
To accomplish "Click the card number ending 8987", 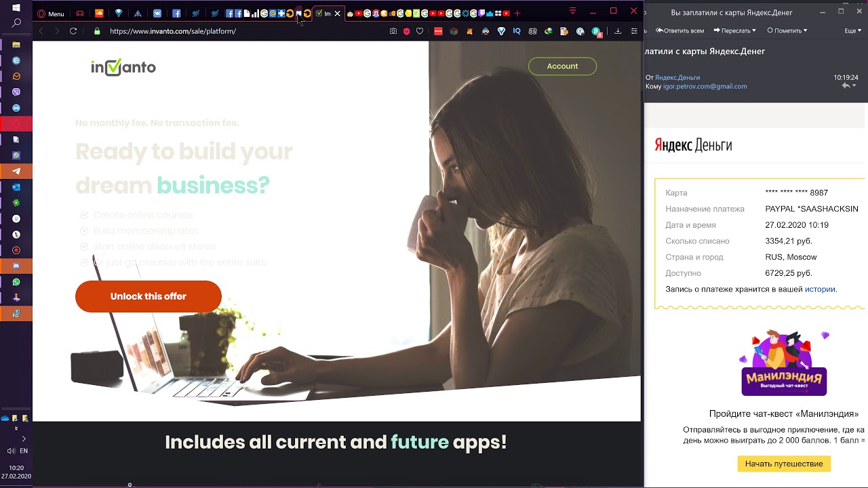I will pyautogui.click(x=797, y=193).
